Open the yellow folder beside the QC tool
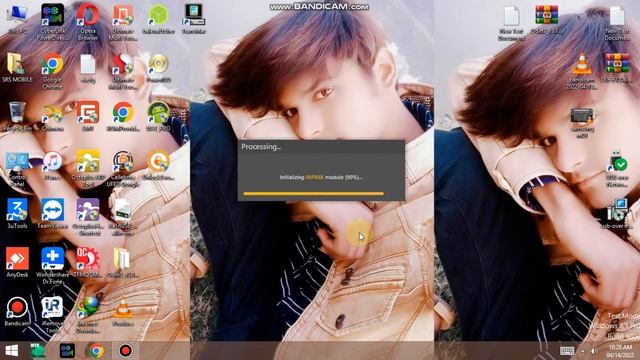This screenshot has height=360, width=640. coord(123,262)
